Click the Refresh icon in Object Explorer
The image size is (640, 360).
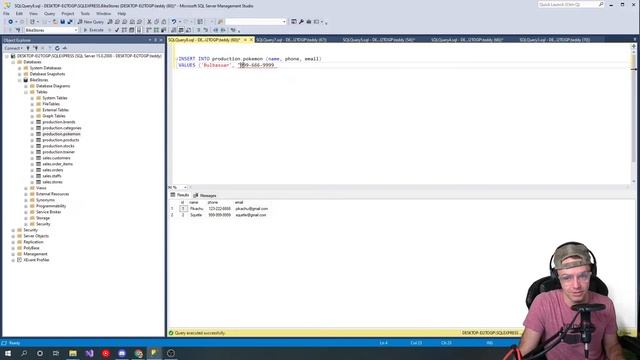(57, 48)
